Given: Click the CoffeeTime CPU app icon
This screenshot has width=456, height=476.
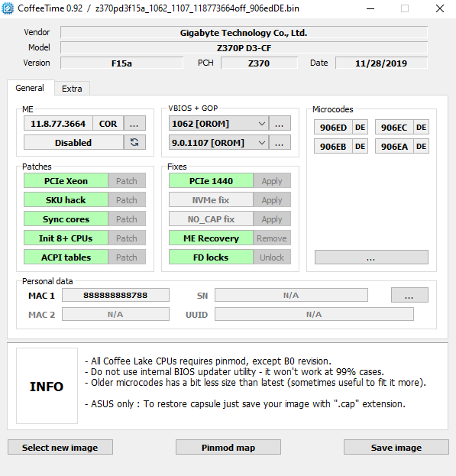Looking at the screenshot, I should coord(8,8).
